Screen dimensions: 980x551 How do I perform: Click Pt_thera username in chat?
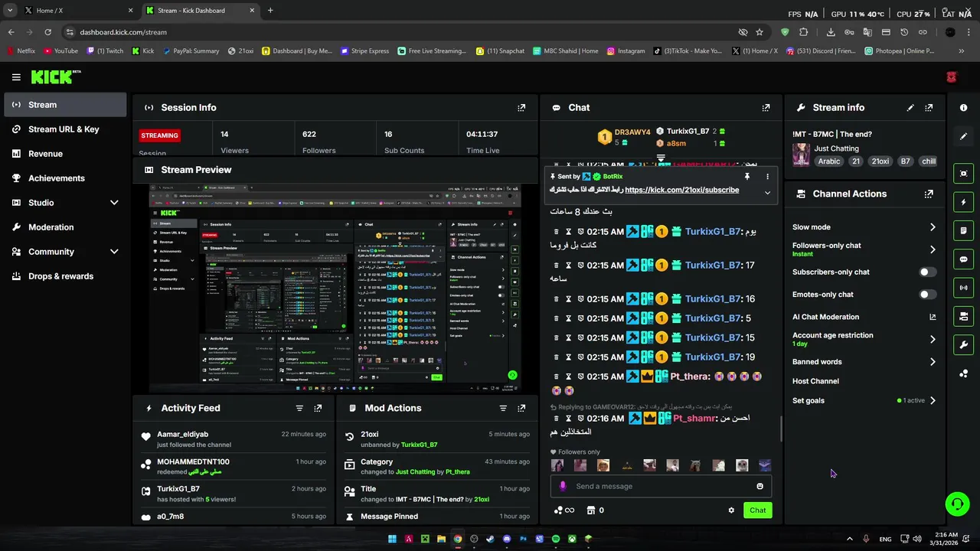[x=689, y=377]
